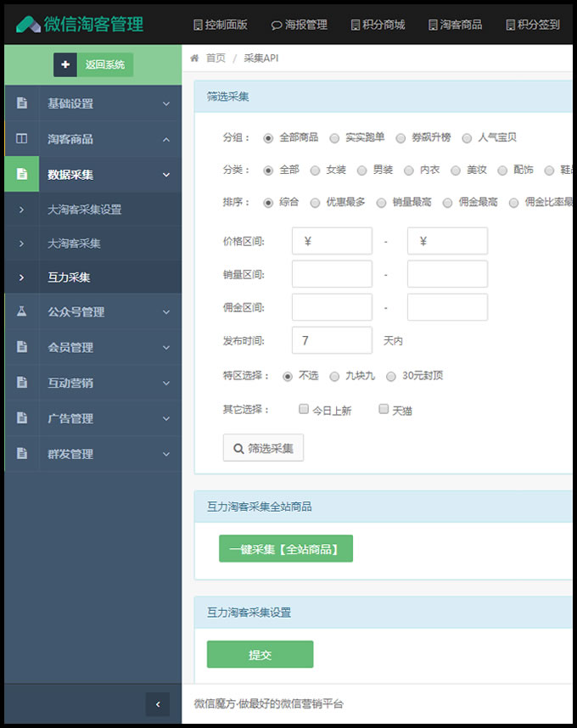Select the 券飙升榜 radio option
This screenshot has height=728, width=577.
tap(401, 138)
